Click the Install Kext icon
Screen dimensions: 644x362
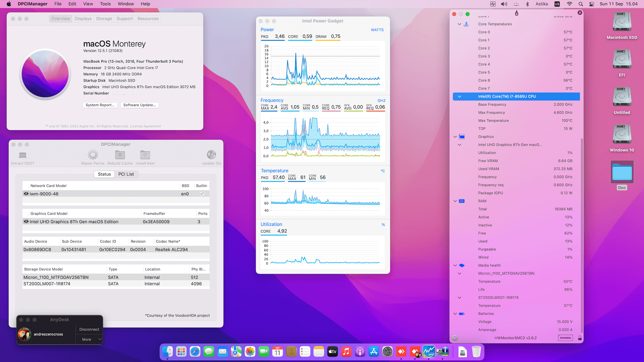(145, 155)
